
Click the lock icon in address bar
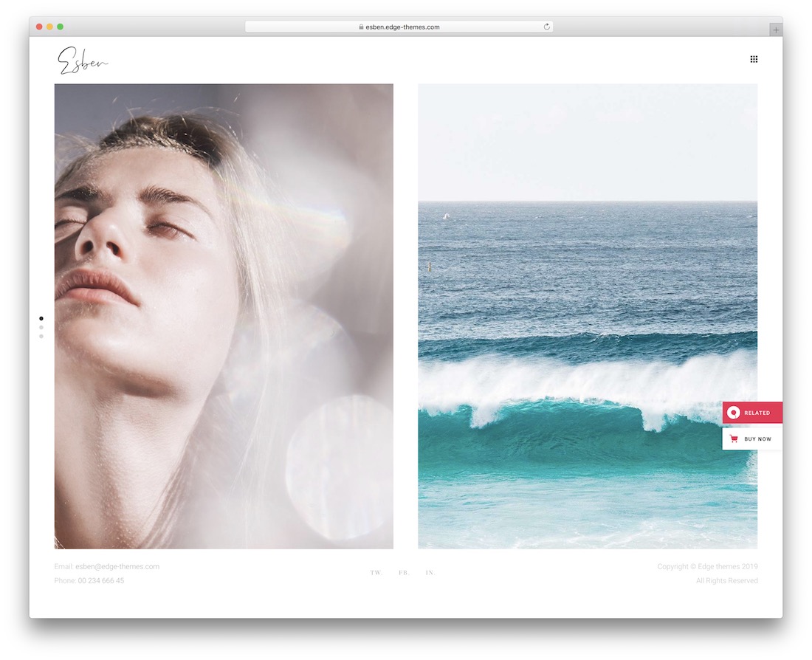click(361, 27)
